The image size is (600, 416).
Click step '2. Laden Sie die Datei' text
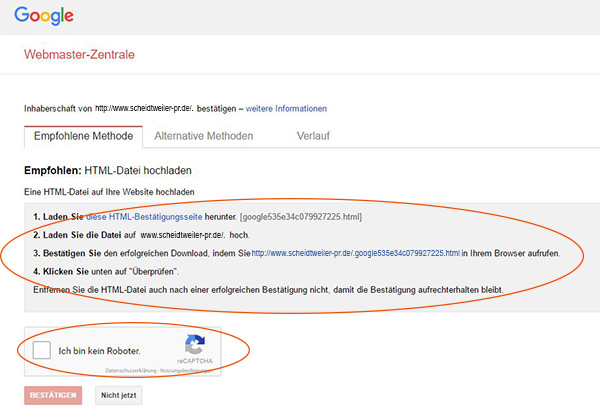click(x=77, y=235)
